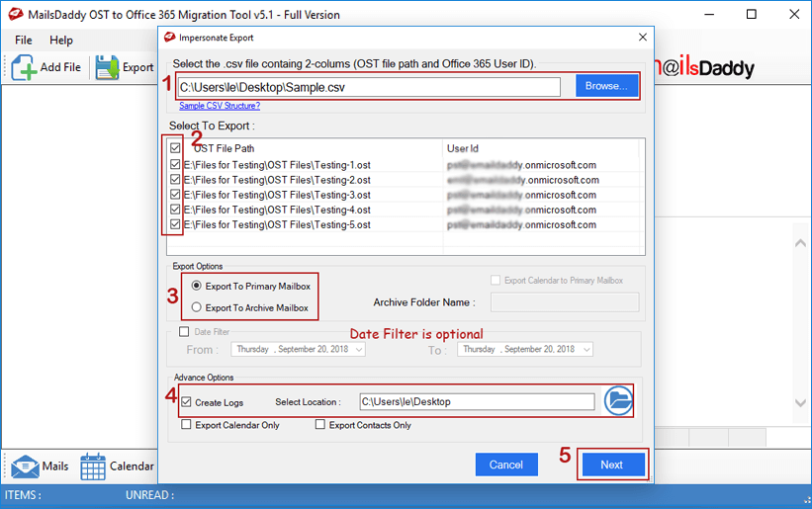Open the To date dropdown
This screenshot has height=509, width=812.
(x=586, y=350)
